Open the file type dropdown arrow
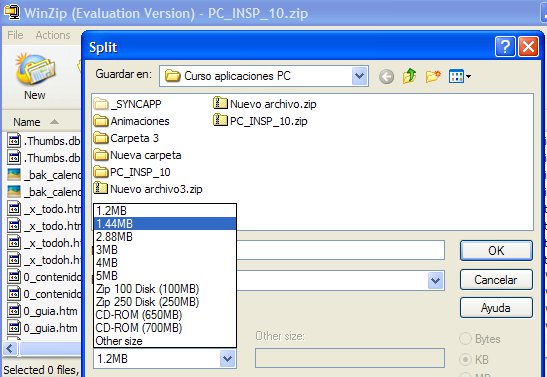547x377 pixels. pos(435,280)
